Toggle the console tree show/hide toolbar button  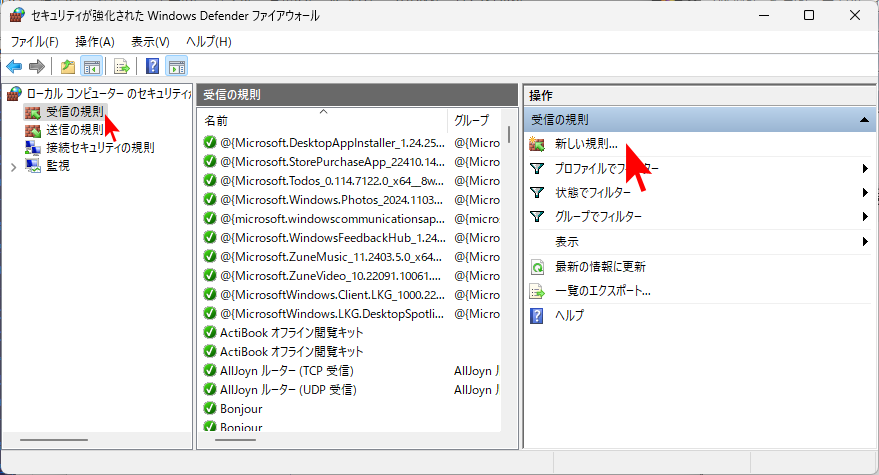[91, 67]
